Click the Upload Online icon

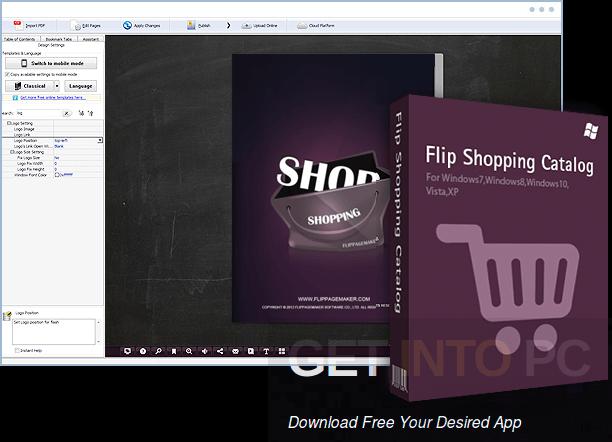pyautogui.click(x=246, y=26)
